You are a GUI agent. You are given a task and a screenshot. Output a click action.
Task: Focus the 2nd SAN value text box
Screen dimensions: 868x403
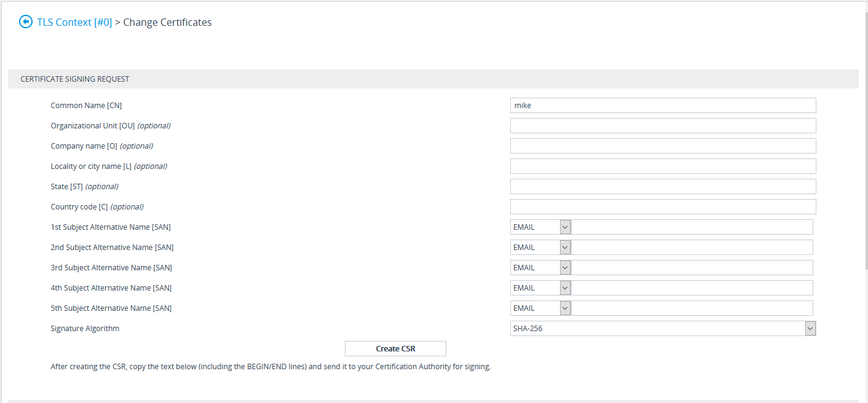click(692, 248)
